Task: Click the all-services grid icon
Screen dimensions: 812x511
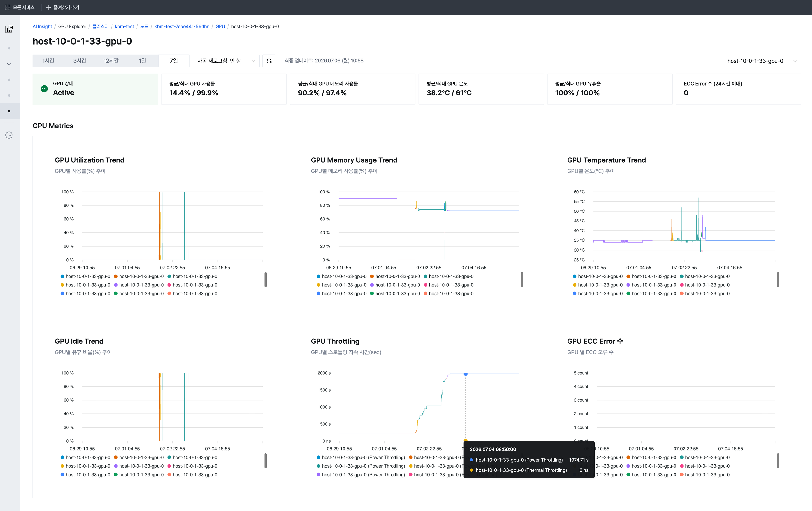Action: coord(7,7)
